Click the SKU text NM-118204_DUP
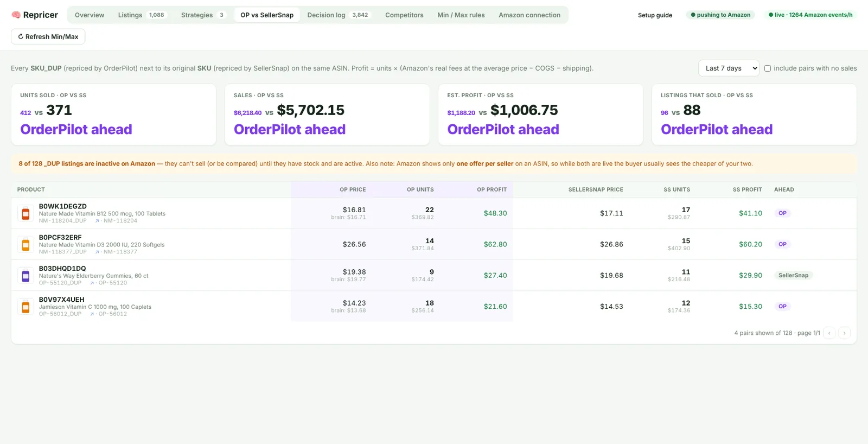 (62, 221)
